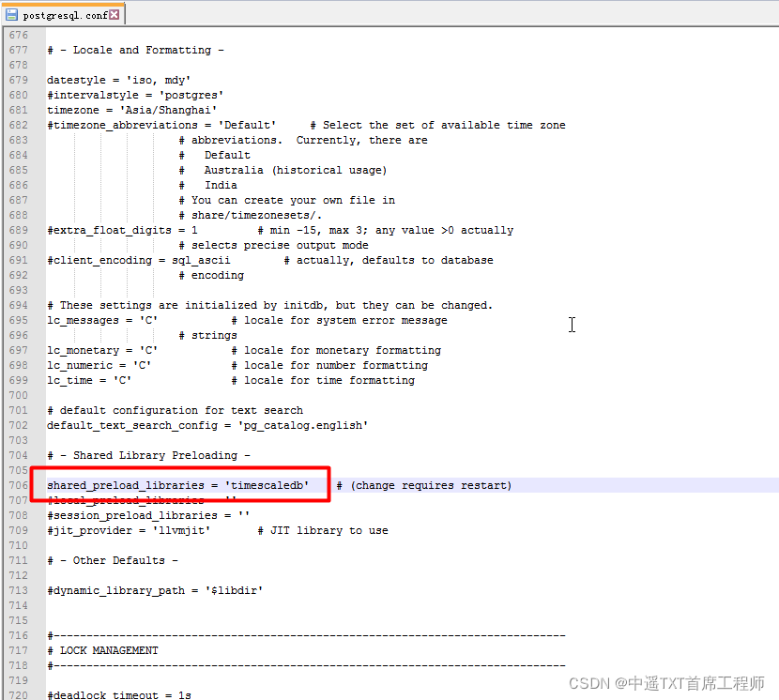Select the postgresql.conf tab

coord(66,14)
